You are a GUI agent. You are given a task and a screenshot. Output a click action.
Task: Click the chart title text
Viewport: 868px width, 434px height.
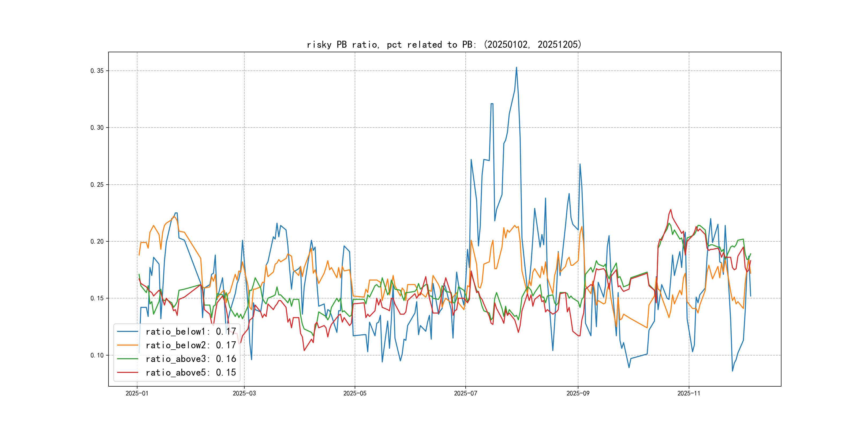point(444,44)
